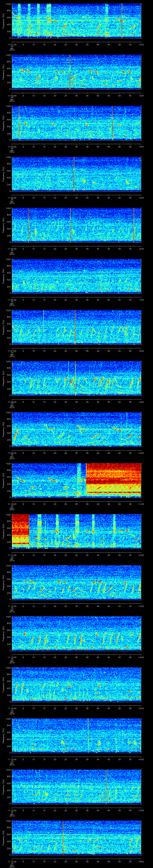This screenshot has width=153, height=868.
Task: Click the '13:00' end time label
Action: pyautogui.click(x=141, y=606)
